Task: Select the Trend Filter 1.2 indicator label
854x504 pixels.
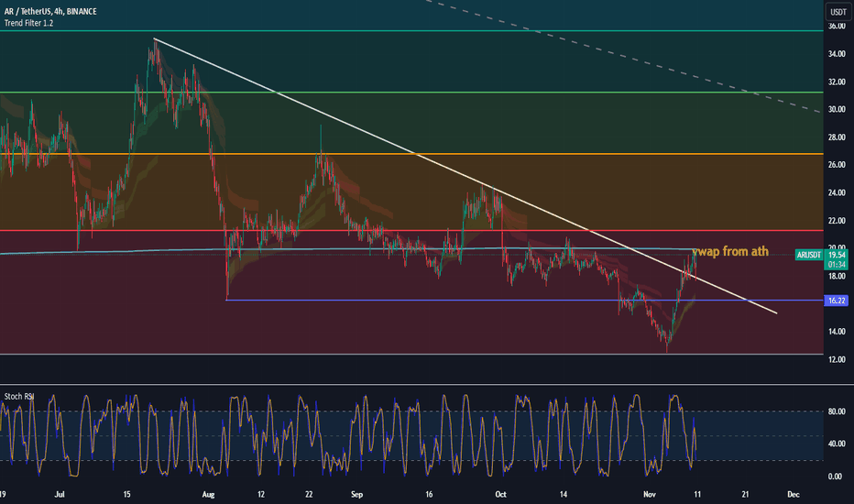Action: (x=29, y=23)
